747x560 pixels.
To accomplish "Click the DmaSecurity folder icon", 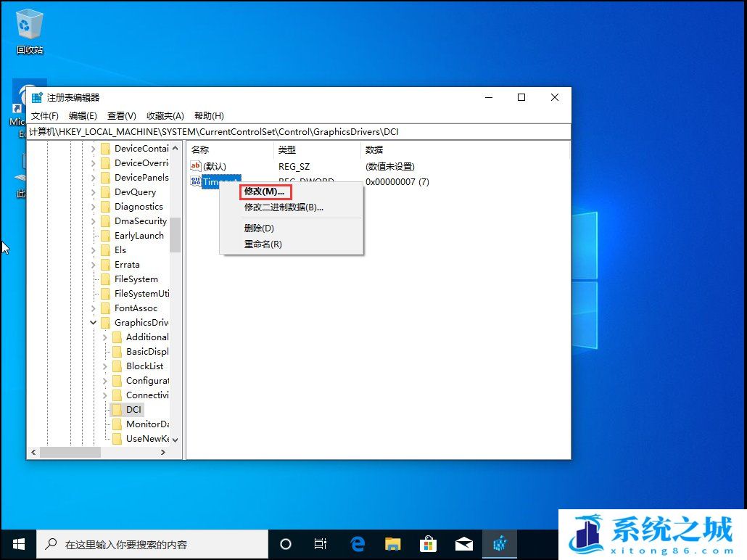I will 106,221.
